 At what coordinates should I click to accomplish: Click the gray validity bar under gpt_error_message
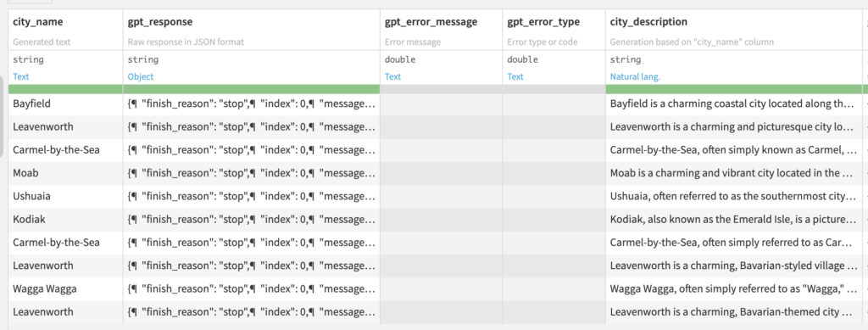click(x=441, y=88)
